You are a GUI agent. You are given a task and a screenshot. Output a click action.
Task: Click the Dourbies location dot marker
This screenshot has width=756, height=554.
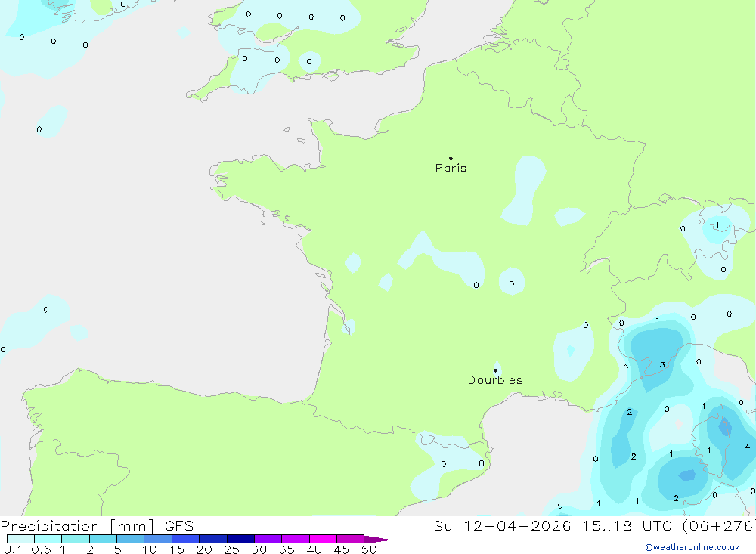(495, 370)
